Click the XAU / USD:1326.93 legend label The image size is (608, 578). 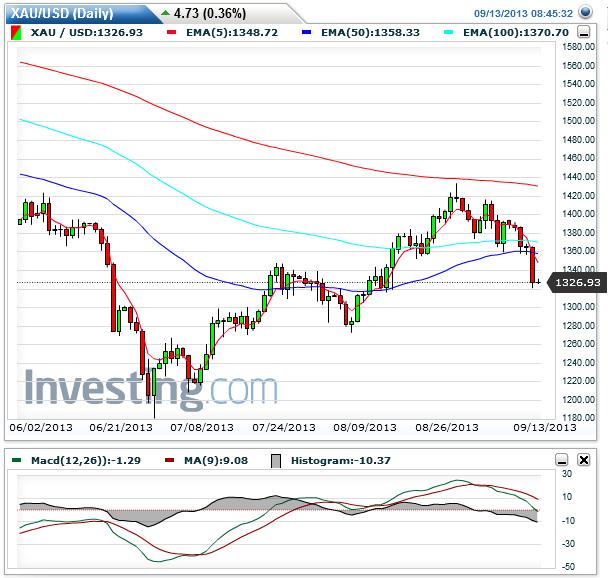coord(87,33)
